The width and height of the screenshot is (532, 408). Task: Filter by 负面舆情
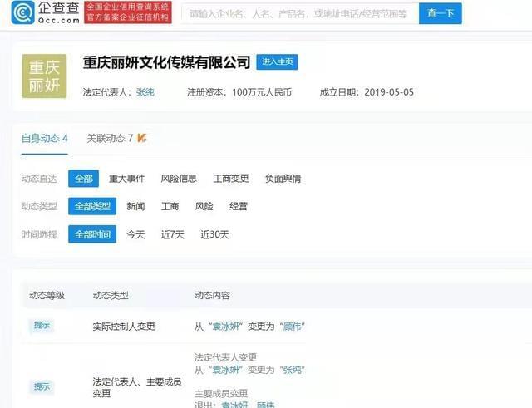(x=283, y=178)
